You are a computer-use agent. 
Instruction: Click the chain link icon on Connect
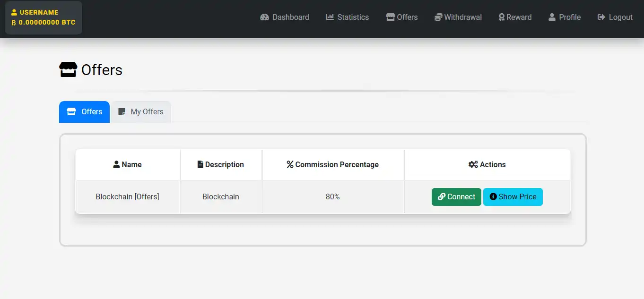[442, 197]
